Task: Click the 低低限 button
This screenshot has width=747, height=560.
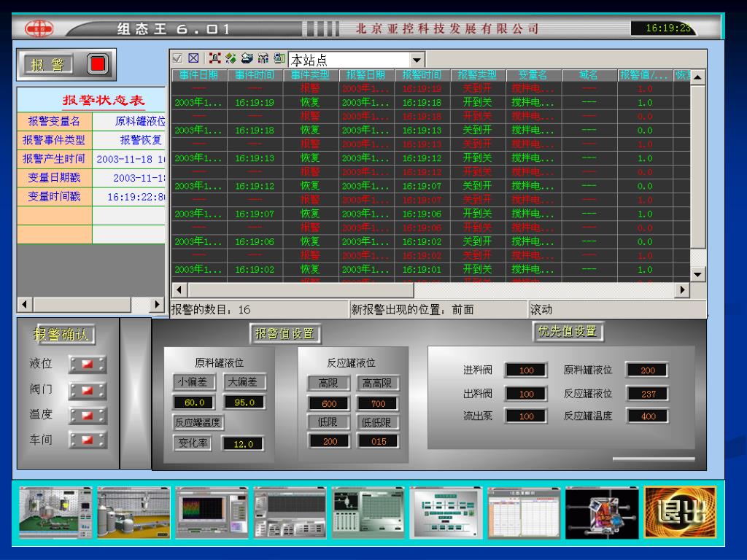Action: (x=378, y=422)
